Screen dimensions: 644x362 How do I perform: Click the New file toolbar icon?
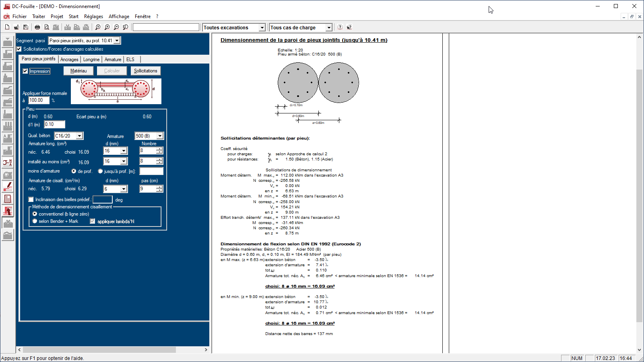click(7, 27)
